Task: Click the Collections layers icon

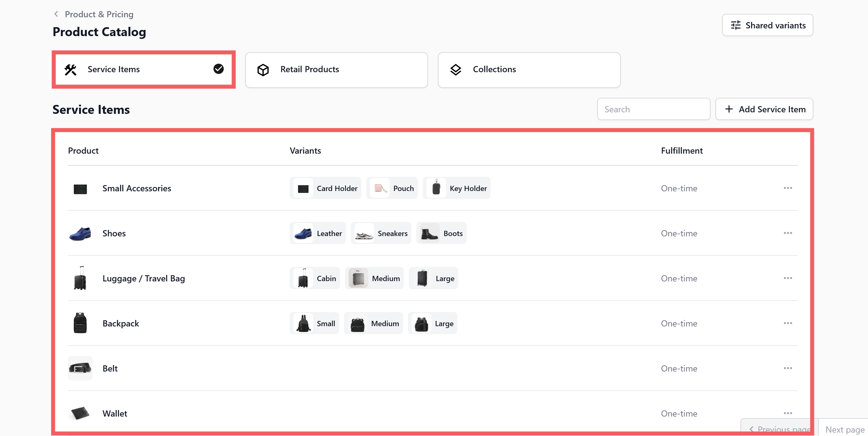Action: (x=455, y=70)
